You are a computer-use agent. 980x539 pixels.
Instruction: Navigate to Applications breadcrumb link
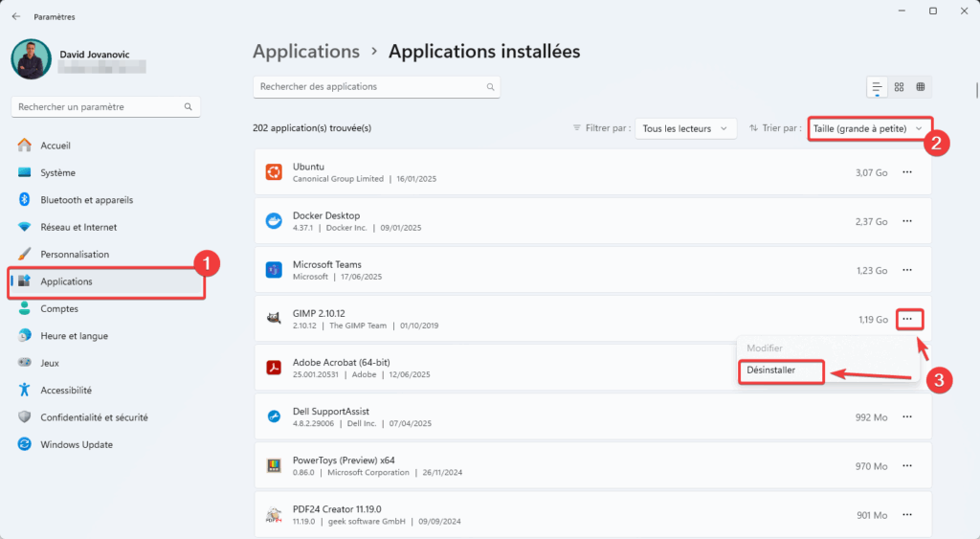tap(306, 52)
